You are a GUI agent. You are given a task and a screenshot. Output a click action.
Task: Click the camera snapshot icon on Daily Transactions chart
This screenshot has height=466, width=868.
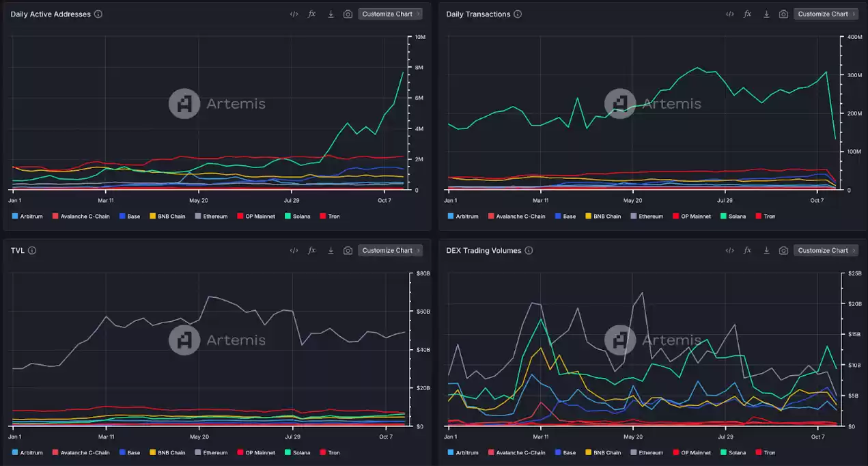point(783,13)
